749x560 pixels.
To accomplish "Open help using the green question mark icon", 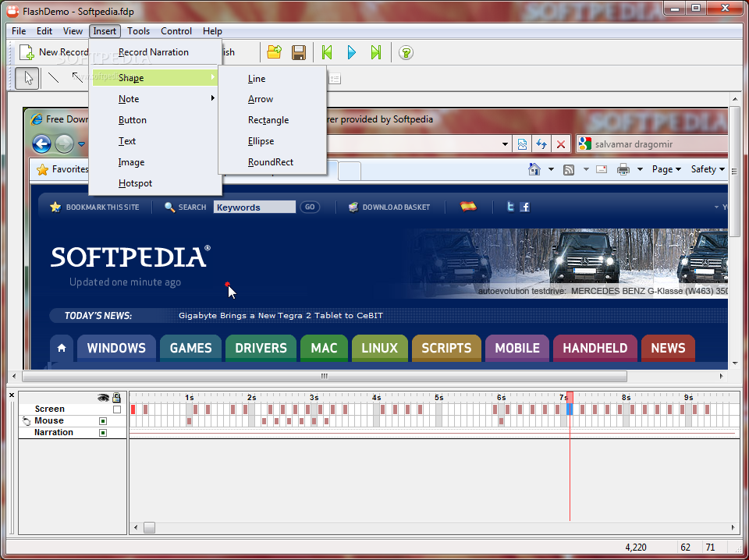I will point(406,52).
